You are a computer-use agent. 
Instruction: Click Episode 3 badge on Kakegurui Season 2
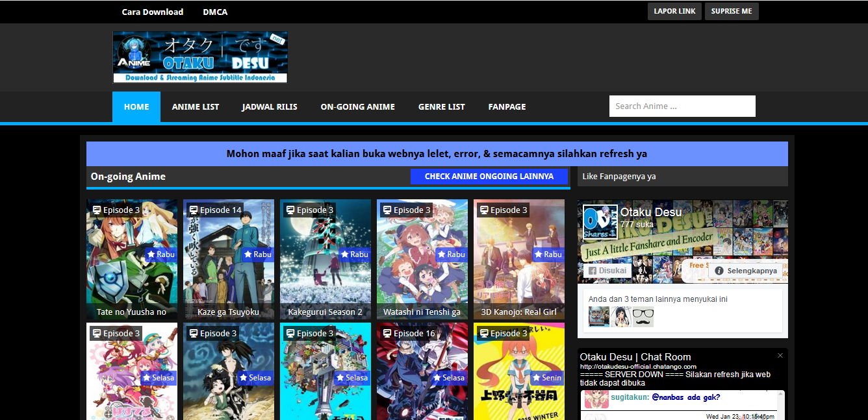tap(309, 210)
